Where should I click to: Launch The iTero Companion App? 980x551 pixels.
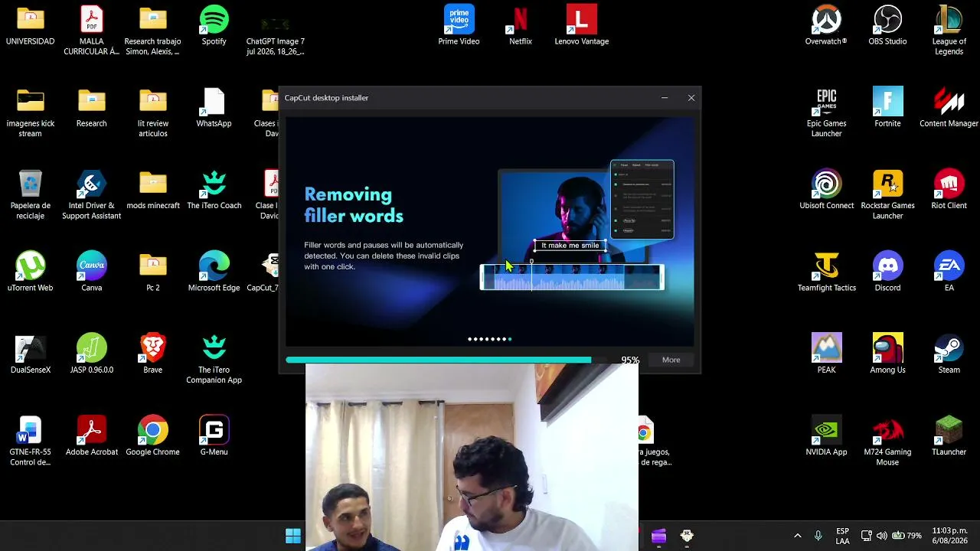[x=214, y=358]
